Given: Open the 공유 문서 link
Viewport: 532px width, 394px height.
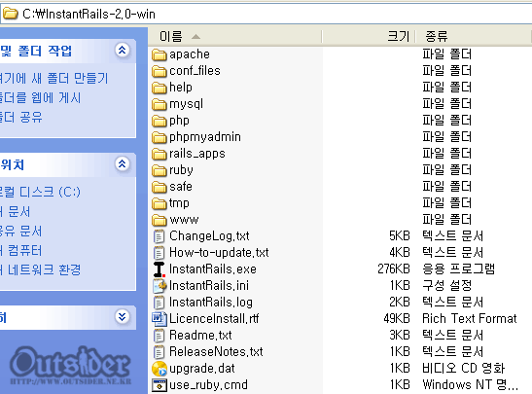Looking at the screenshot, I should (20, 232).
